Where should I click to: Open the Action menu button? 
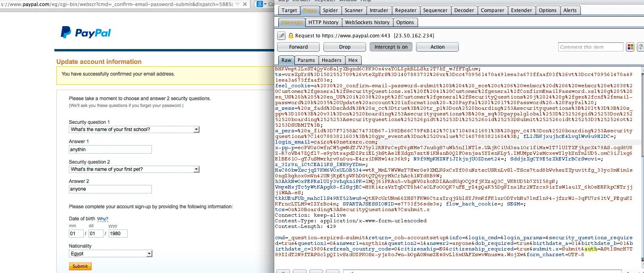[437, 47]
